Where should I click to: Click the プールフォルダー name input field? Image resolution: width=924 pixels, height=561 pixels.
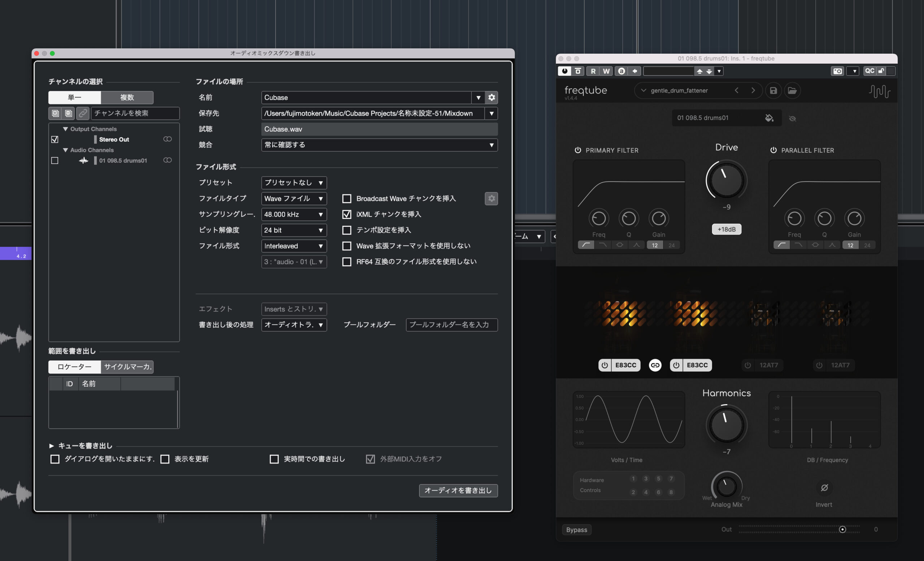point(452,325)
